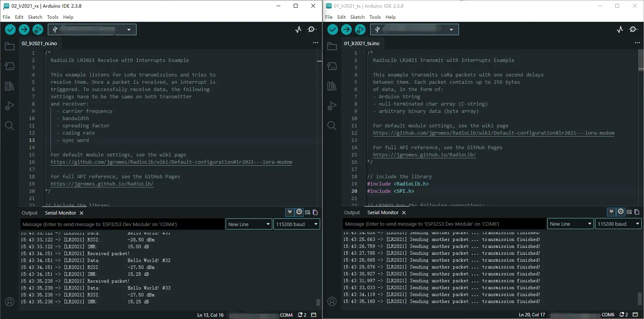Open Boards Manager in left rx sidebar

[10, 66]
